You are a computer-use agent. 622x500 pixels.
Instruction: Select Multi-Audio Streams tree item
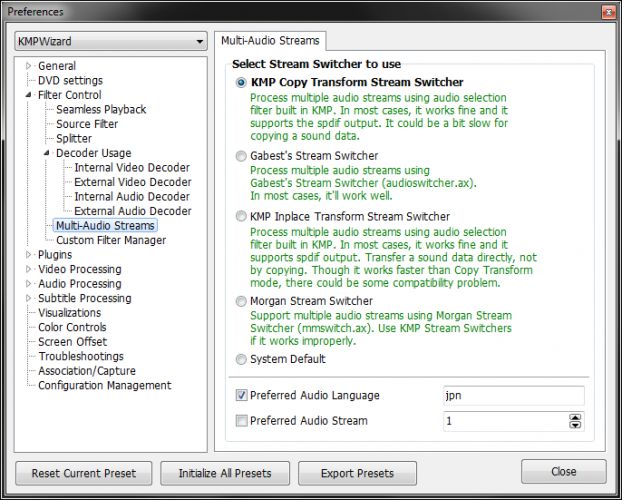pos(105,225)
